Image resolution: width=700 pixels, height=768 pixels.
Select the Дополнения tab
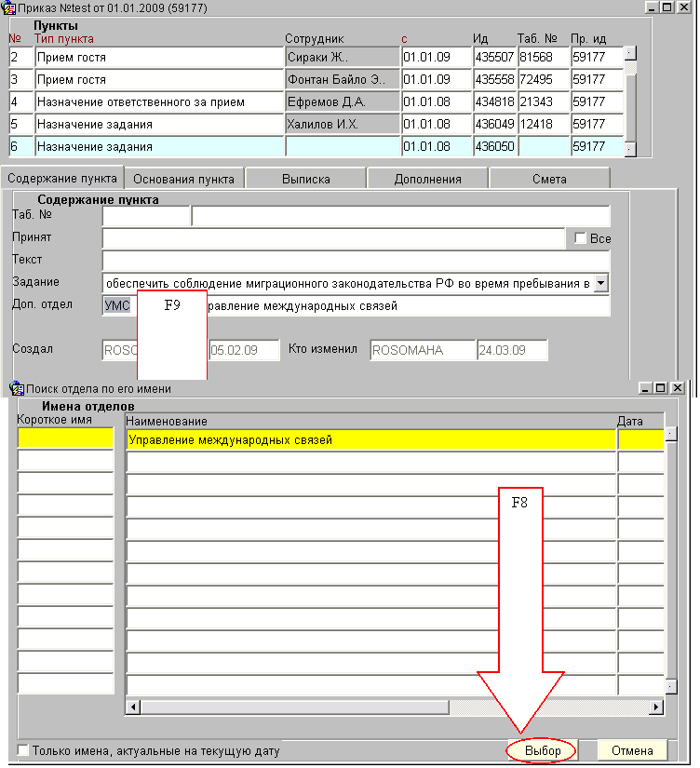click(427, 179)
